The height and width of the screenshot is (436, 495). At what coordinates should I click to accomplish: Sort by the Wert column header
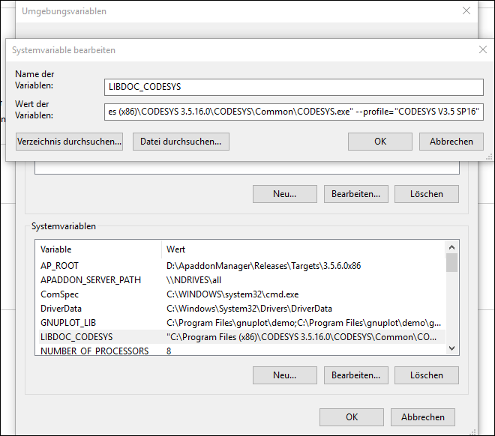[303, 249]
